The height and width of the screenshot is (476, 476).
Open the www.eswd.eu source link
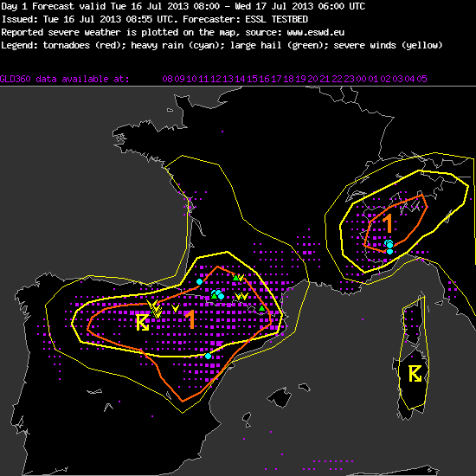(x=315, y=32)
